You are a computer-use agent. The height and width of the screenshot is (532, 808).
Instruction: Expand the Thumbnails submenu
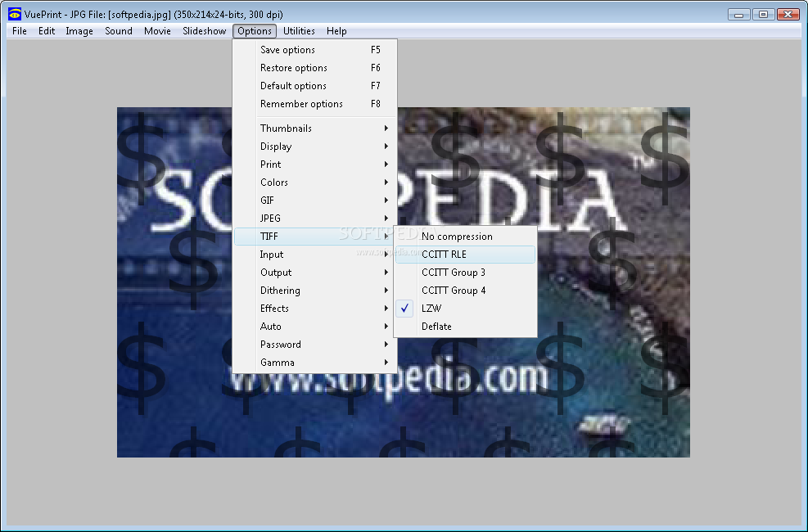point(315,128)
